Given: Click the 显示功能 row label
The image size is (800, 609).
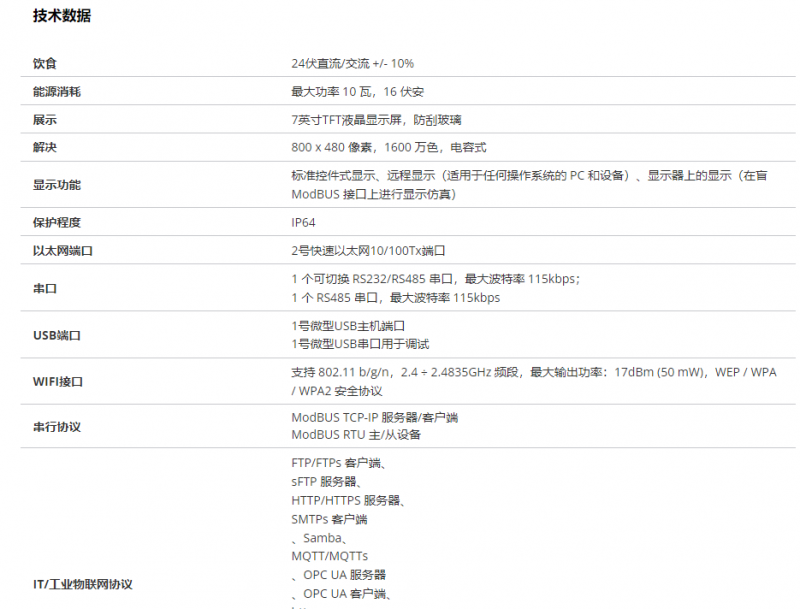Looking at the screenshot, I should click(56, 185).
